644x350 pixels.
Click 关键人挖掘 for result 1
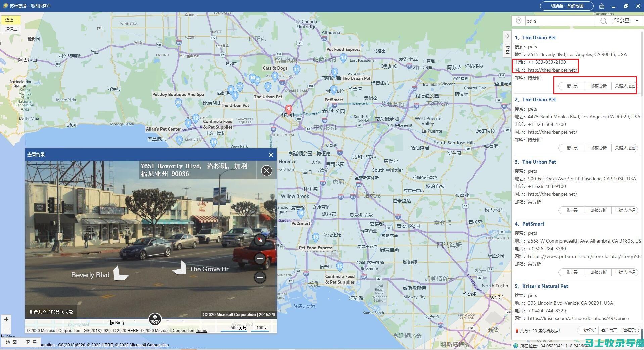tap(625, 86)
